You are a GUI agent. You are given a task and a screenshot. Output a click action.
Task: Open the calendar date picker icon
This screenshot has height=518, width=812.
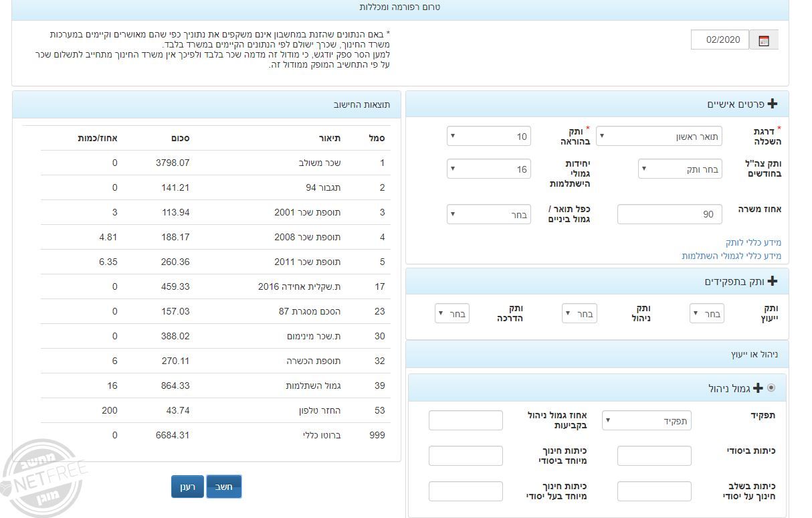point(764,40)
